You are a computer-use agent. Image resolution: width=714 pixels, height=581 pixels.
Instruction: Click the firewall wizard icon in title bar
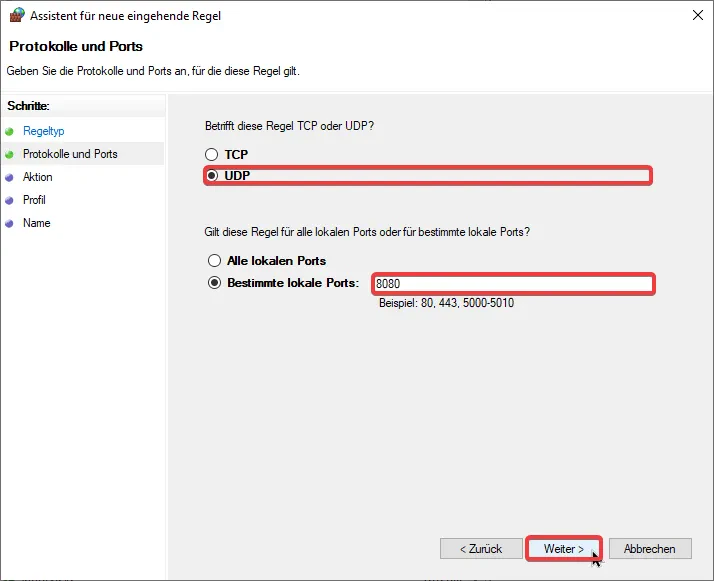(x=17, y=15)
